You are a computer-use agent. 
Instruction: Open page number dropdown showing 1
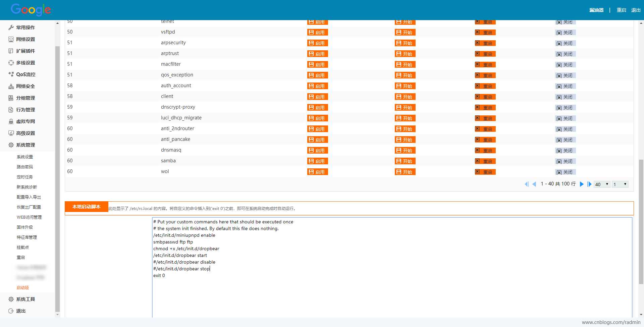pos(620,184)
